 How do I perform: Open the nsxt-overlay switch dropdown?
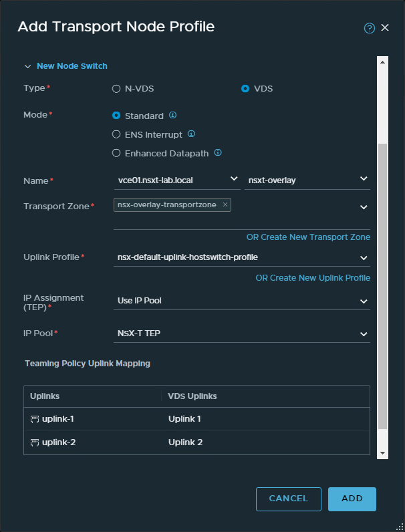click(307, 179)
